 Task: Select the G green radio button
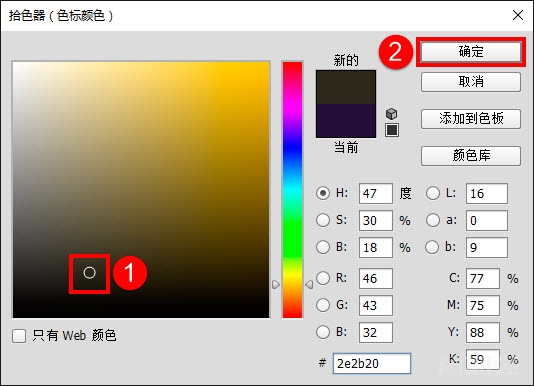click(323, 305)
